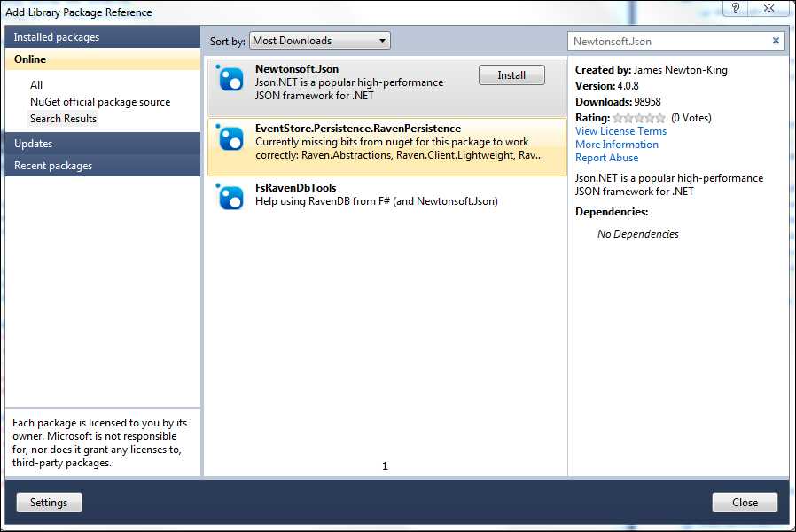
Task: Clear the search box with the X icon
Action: pos(776,41)
